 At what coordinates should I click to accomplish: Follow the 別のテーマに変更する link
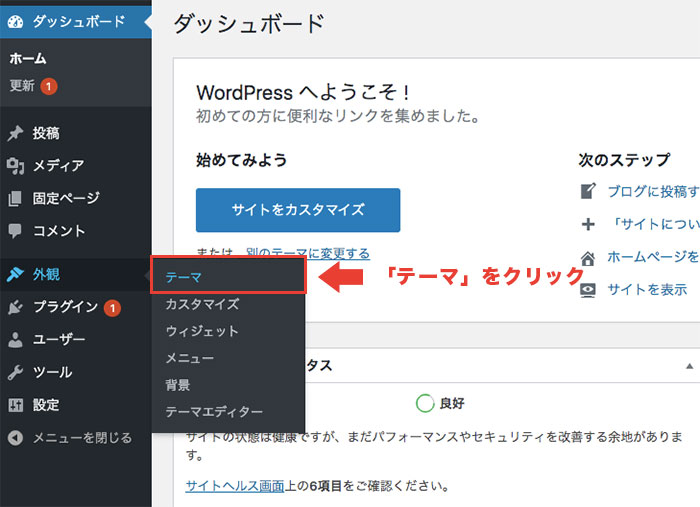[x=308, y=253]
